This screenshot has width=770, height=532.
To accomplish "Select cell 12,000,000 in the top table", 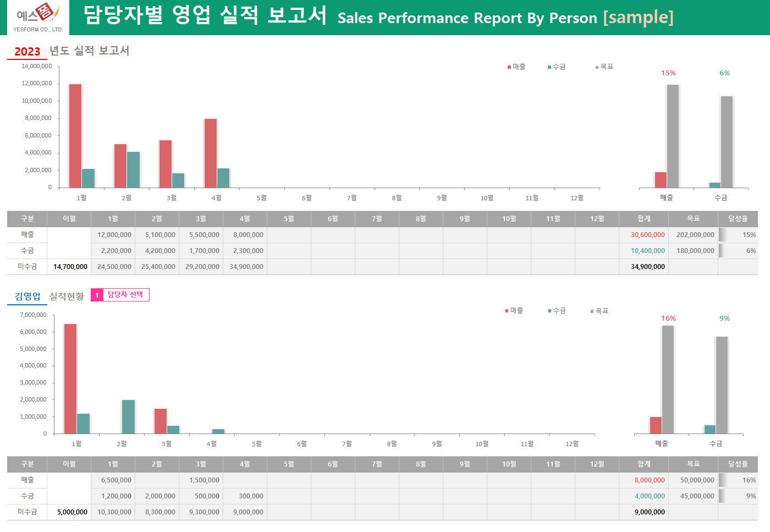I will point(113,235).
